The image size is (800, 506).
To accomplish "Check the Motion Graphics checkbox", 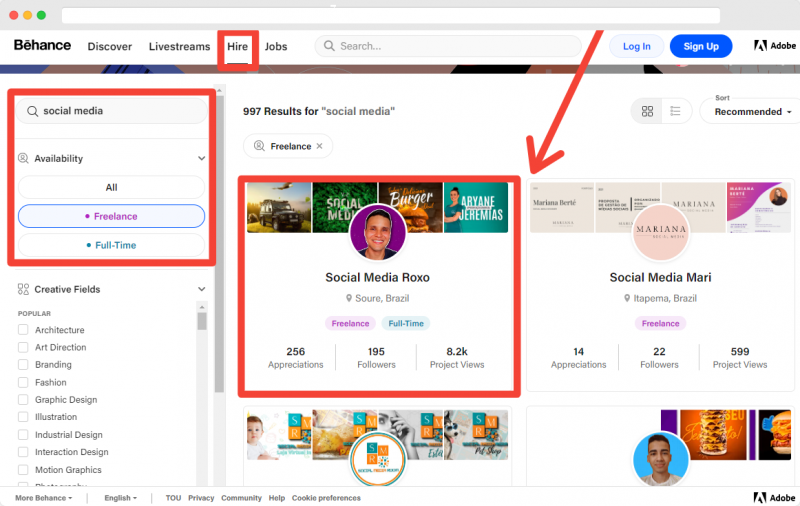I will tap(23, 469).
